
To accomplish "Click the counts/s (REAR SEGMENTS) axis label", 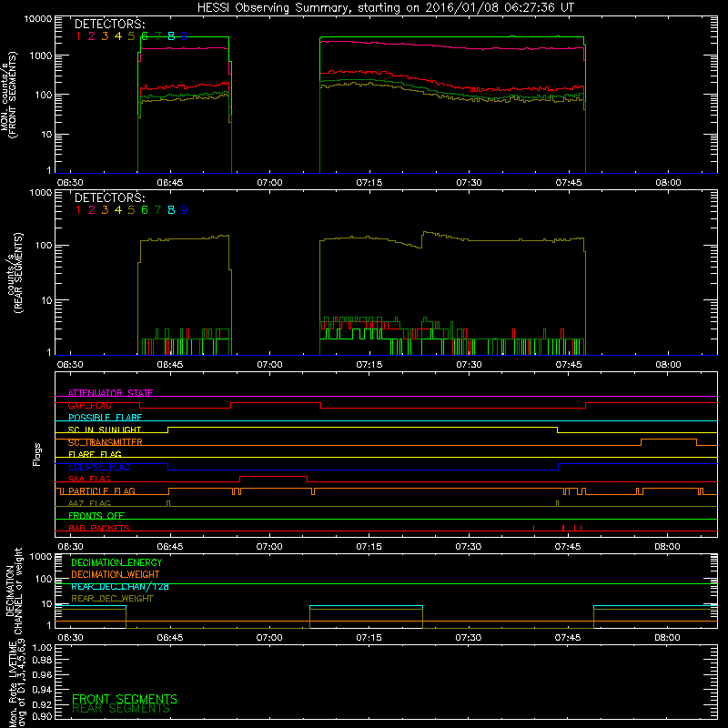I will (15, 273).
